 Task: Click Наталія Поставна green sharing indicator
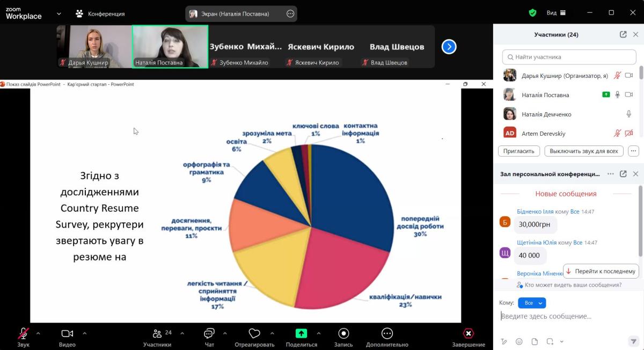[606, 94]
